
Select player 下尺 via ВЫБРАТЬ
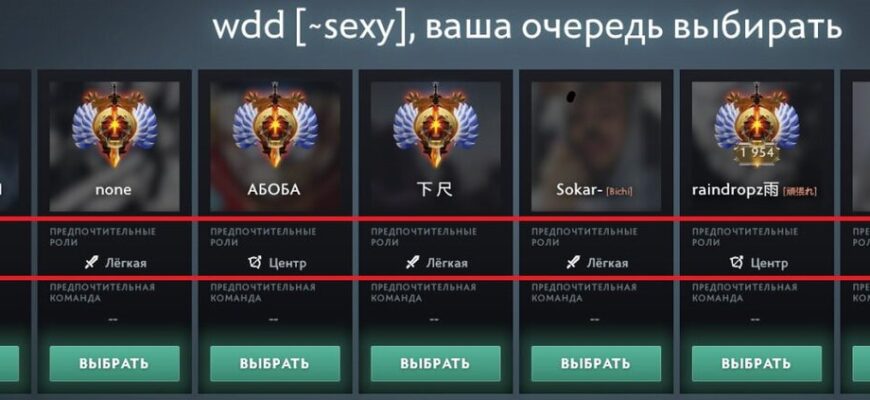(x=436, y=364)
